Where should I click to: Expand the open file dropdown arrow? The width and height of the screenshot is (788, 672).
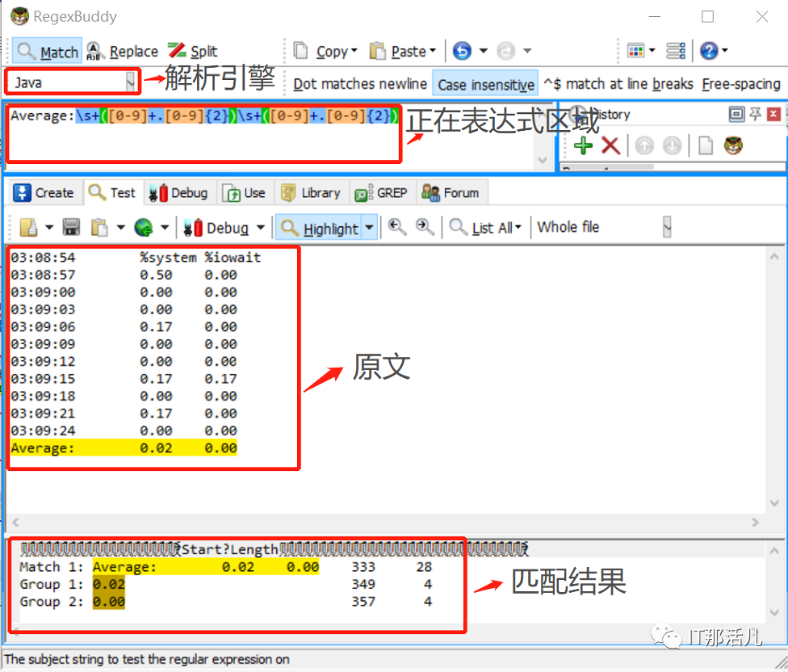[49, 227]
